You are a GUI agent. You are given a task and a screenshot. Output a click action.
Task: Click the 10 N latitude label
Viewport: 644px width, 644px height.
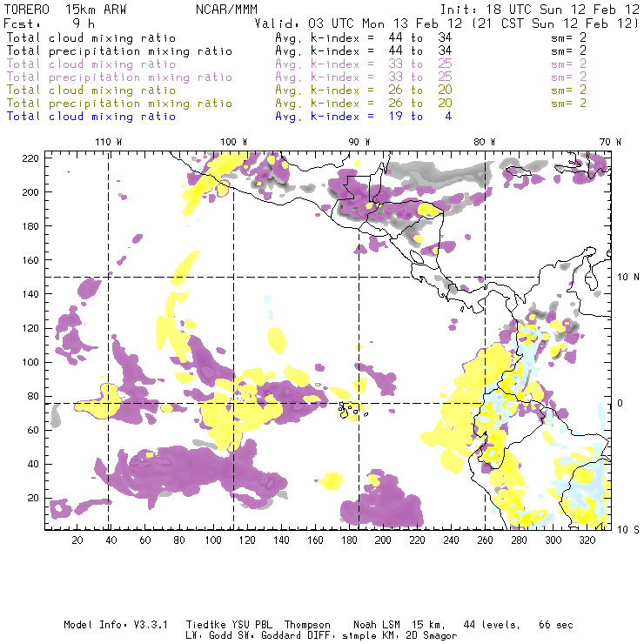(628, 278)
